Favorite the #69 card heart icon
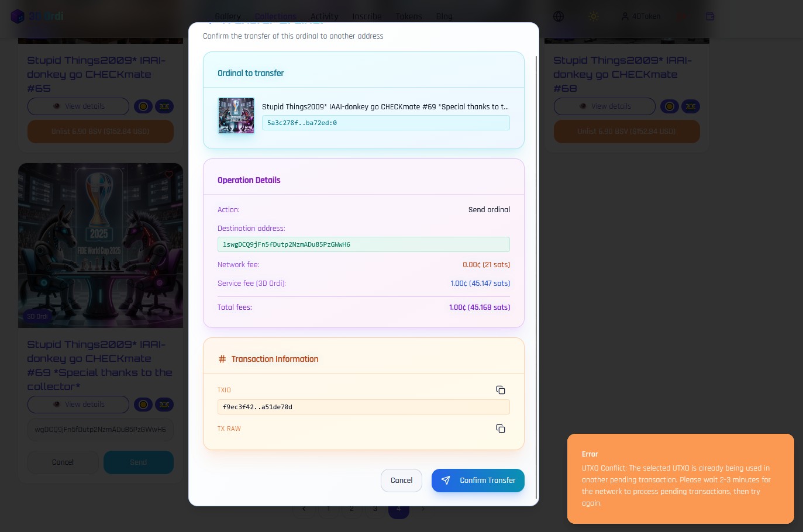Image resolution: width=803 pixels, height=532 pixels. [x=169, y=174]
